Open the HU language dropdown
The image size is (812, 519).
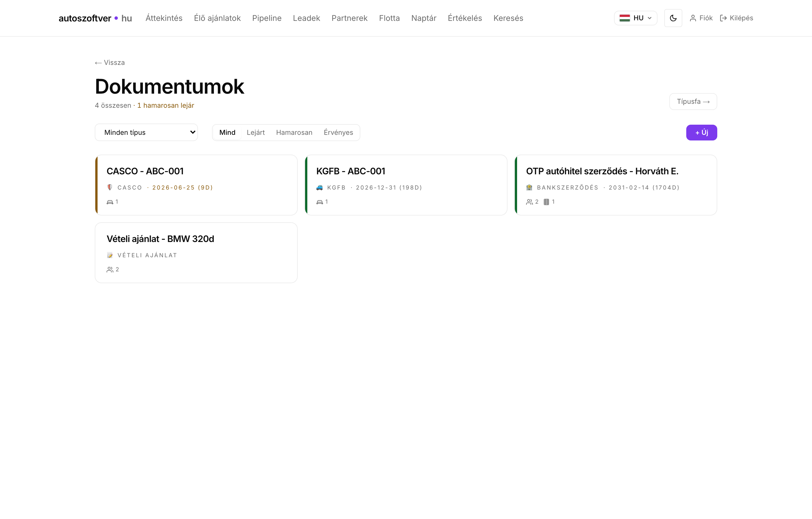pyautogui.click(x=636, y=18)
